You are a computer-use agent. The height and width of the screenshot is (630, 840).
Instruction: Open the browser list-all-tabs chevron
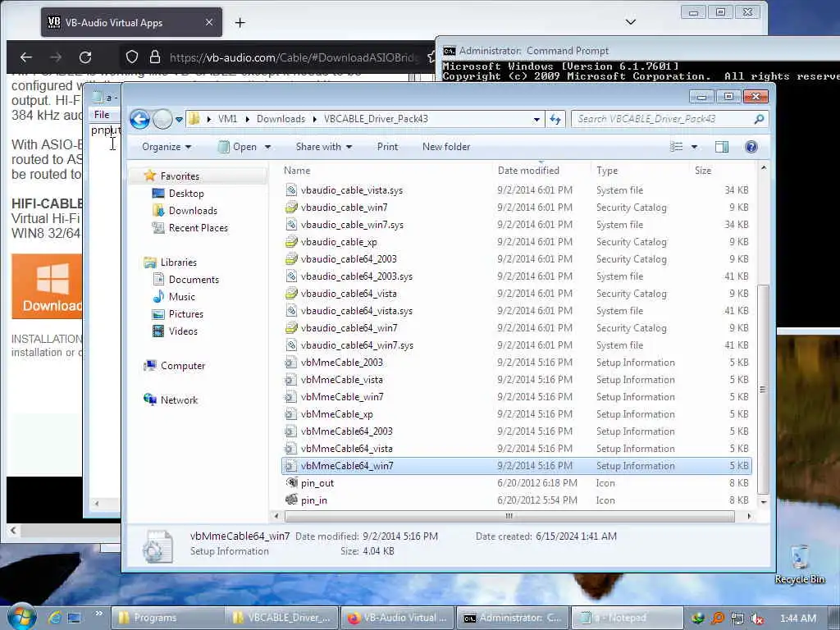point(631,22)
